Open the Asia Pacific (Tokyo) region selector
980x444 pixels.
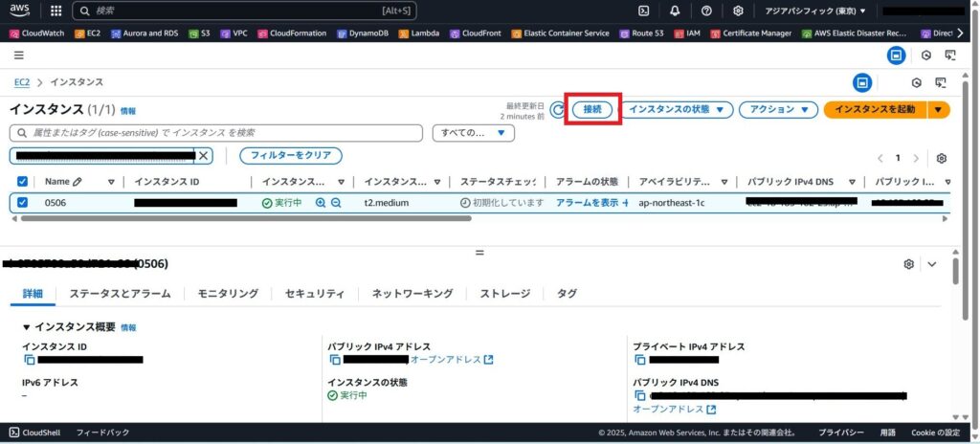click(x=814, y=11)
